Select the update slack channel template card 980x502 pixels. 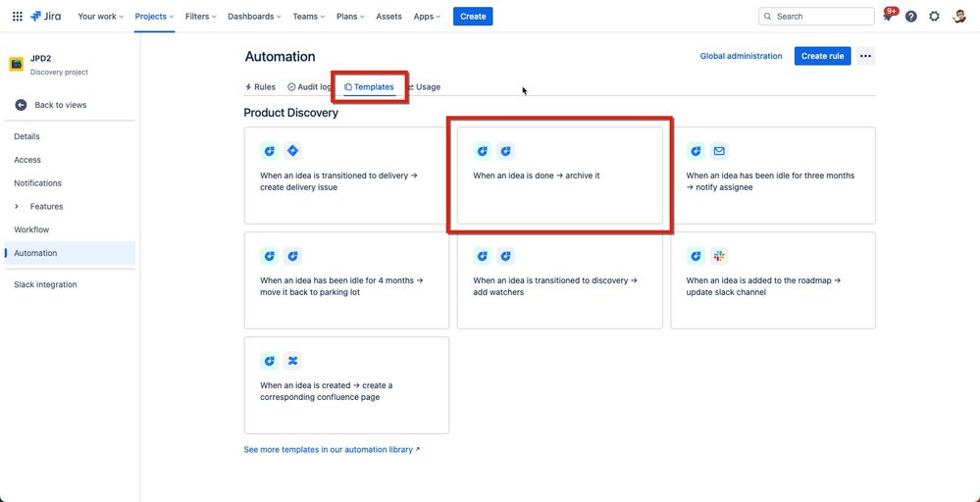pos(773,280)
